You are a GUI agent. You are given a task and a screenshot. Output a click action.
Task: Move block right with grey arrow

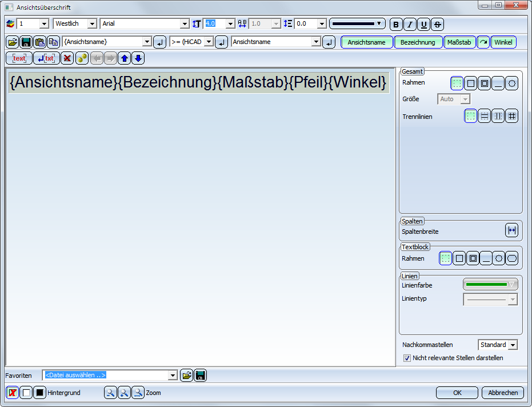111,58
